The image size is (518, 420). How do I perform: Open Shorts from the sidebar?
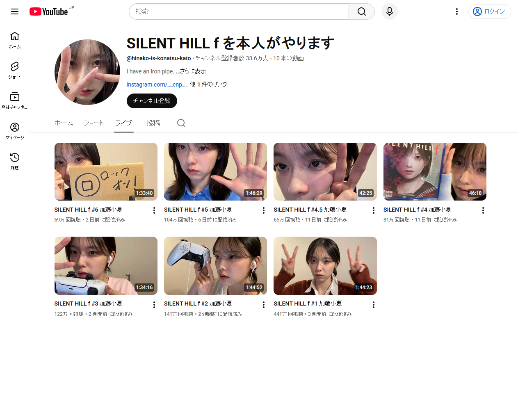tap(15, 71)
